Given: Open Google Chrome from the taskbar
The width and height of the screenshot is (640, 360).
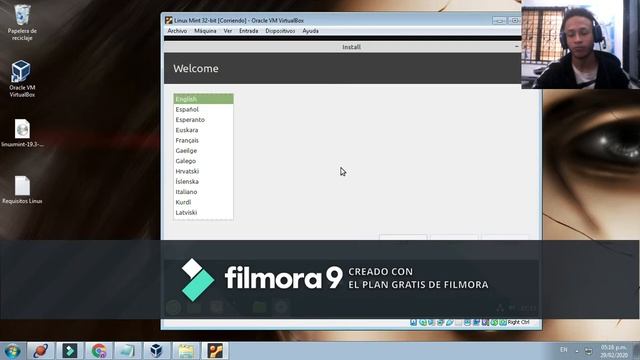Looking at the screenshot, I should click(x=98, y=351).
